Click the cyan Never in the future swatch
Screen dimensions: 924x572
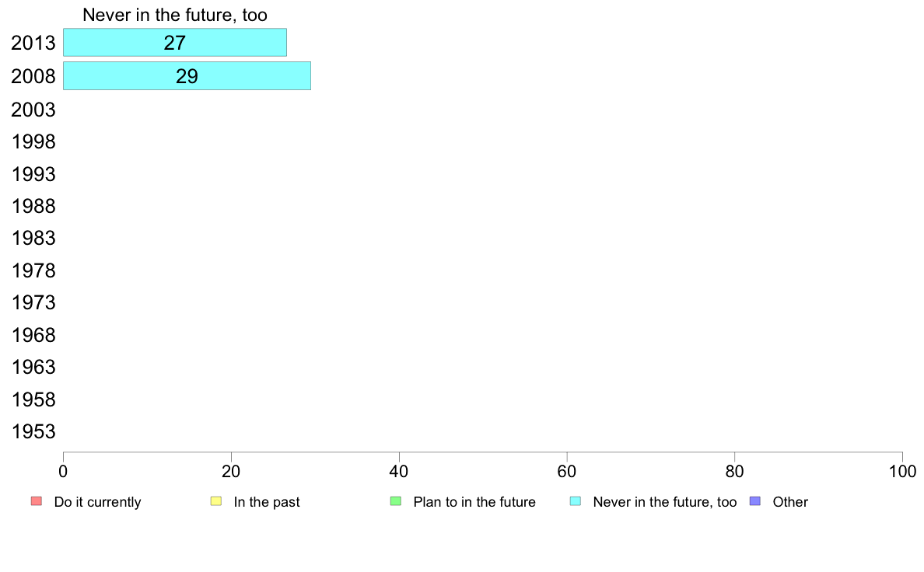[576, 501]
